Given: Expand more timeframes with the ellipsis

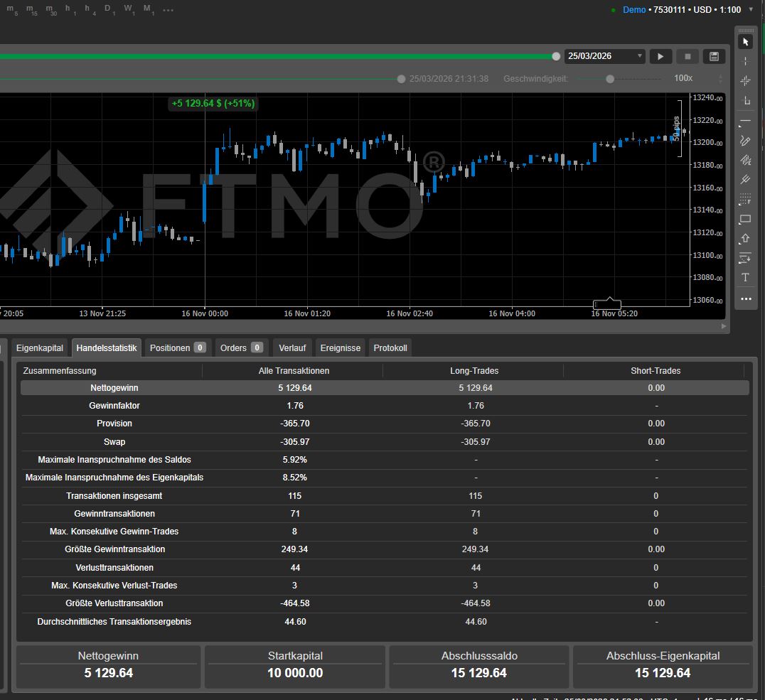Looking at the screenshot, I should 168,10.
